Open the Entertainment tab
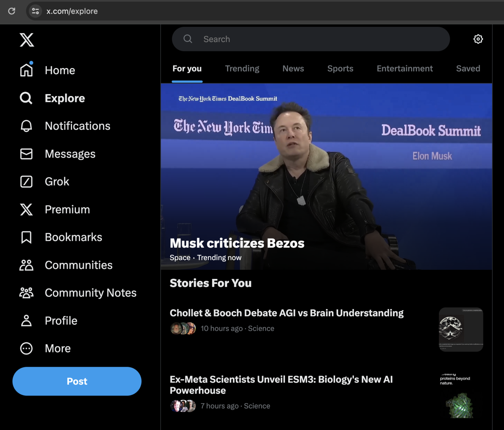 [405, 68]
